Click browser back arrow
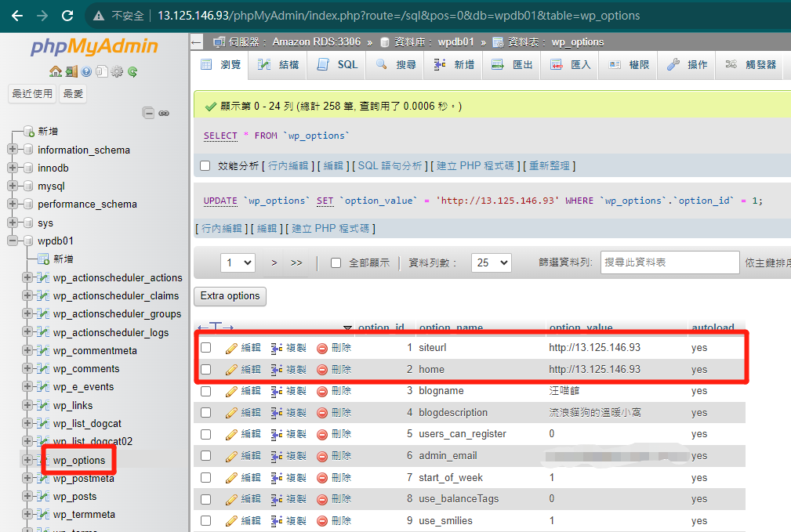 (17, 16)
